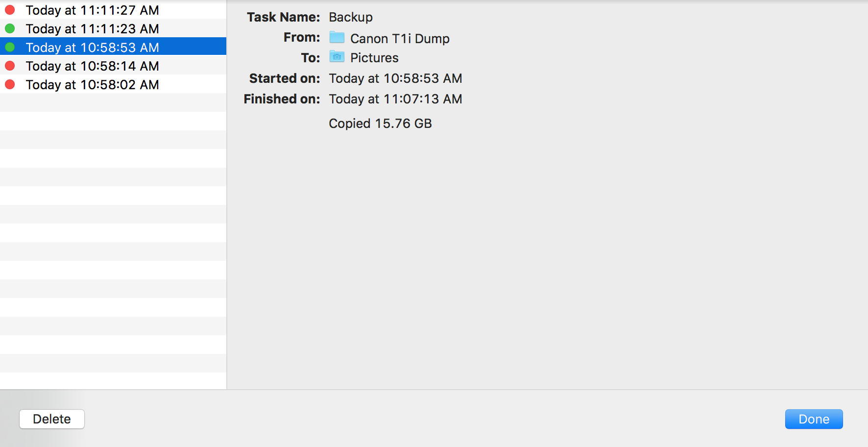Click the Done button
This screenshot has height=447, width=868.
coord(814,419)
